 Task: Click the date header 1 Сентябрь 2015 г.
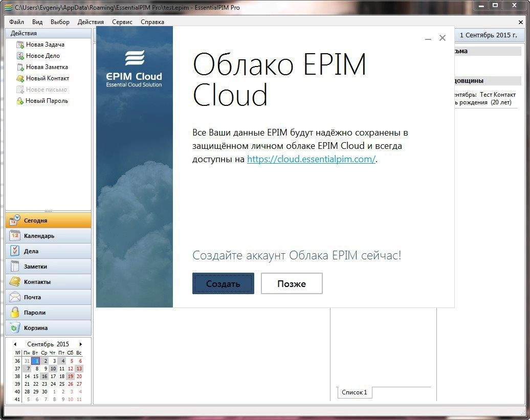pyautogui.click(x=488, y=35)
